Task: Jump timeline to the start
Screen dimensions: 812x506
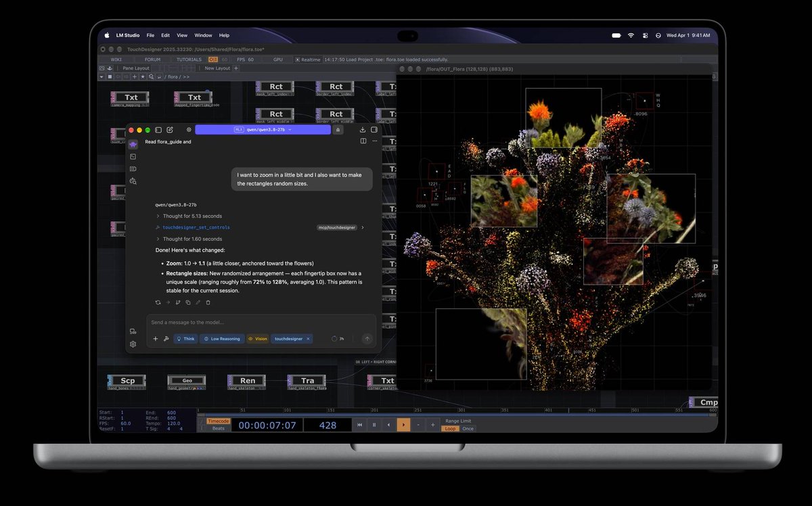Action: coord(359,425)
